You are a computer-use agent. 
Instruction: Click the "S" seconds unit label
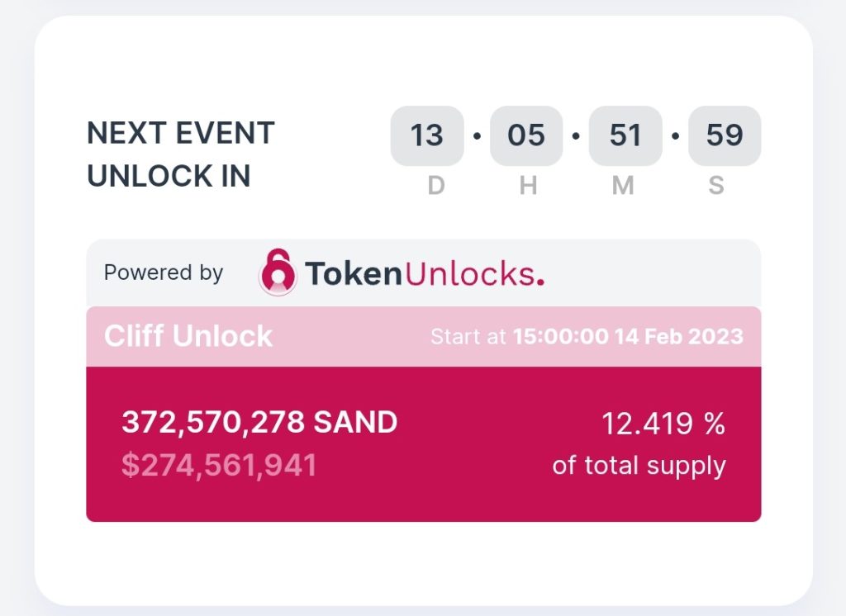tap(716, 186)
